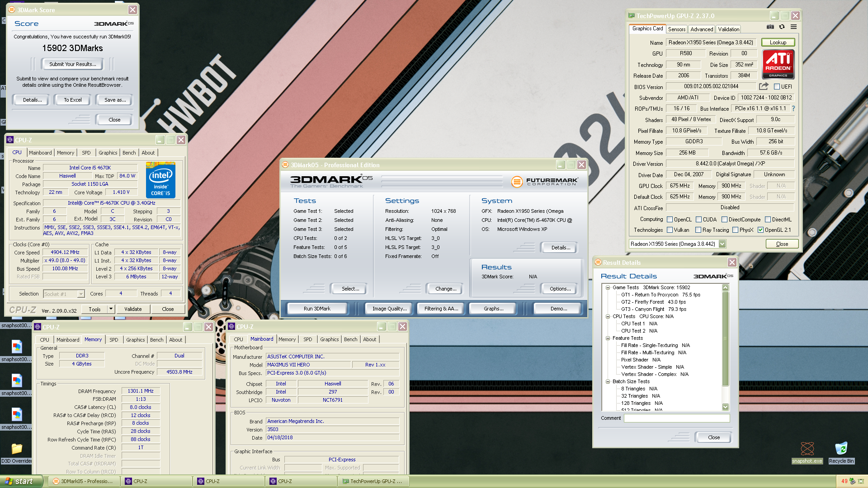Viewport: 868px width, 488px height.
Task: Toggle the Vulkan checkbox
Action: [670, 230]
